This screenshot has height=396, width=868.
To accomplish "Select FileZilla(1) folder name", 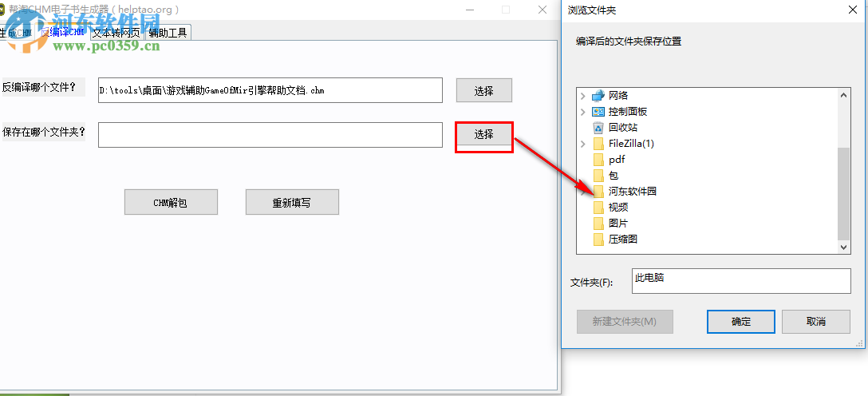I will pyautogui.click(x=631, y=144).
